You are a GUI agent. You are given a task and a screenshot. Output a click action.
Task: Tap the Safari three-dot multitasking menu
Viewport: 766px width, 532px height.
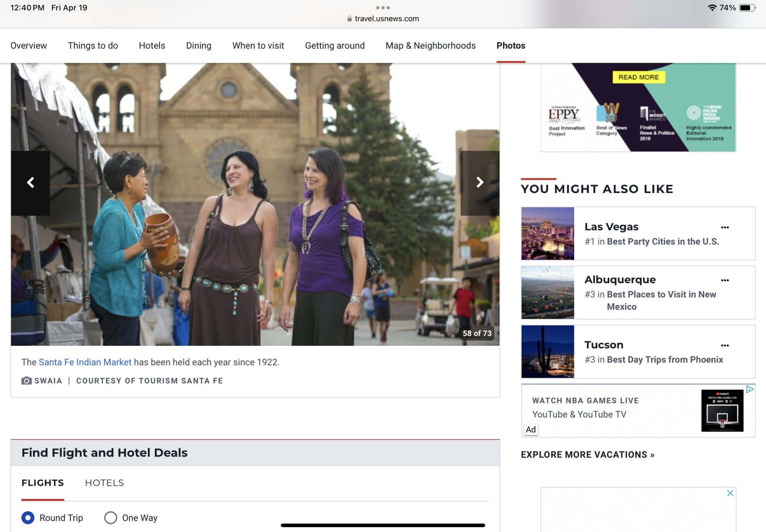pyautogui.click(x=383, y=8)
